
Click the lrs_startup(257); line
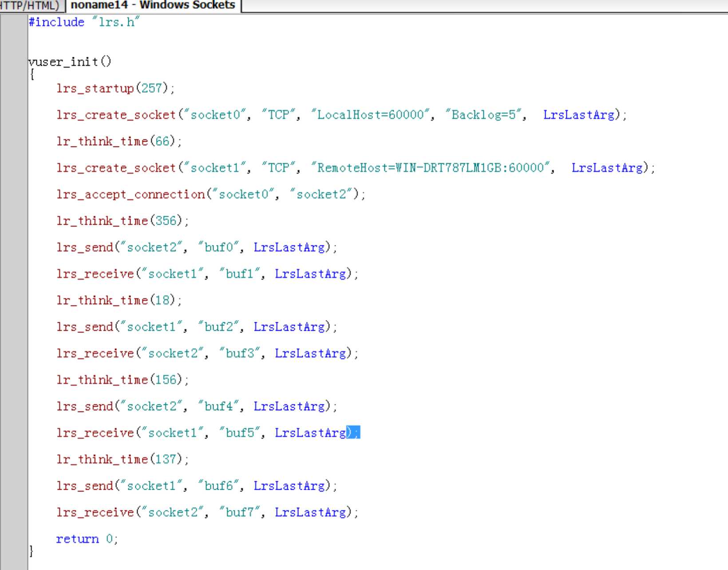tap(115, 88)
